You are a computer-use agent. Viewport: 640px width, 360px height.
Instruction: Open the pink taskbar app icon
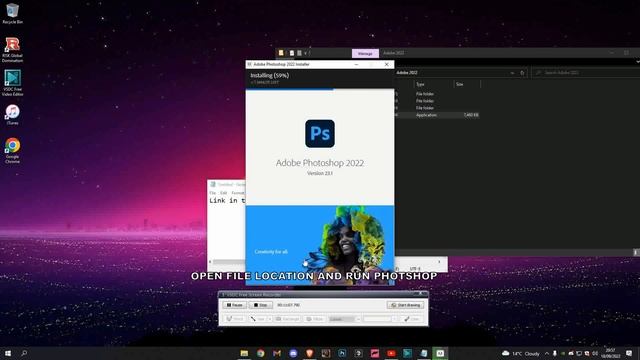[375, 353]
